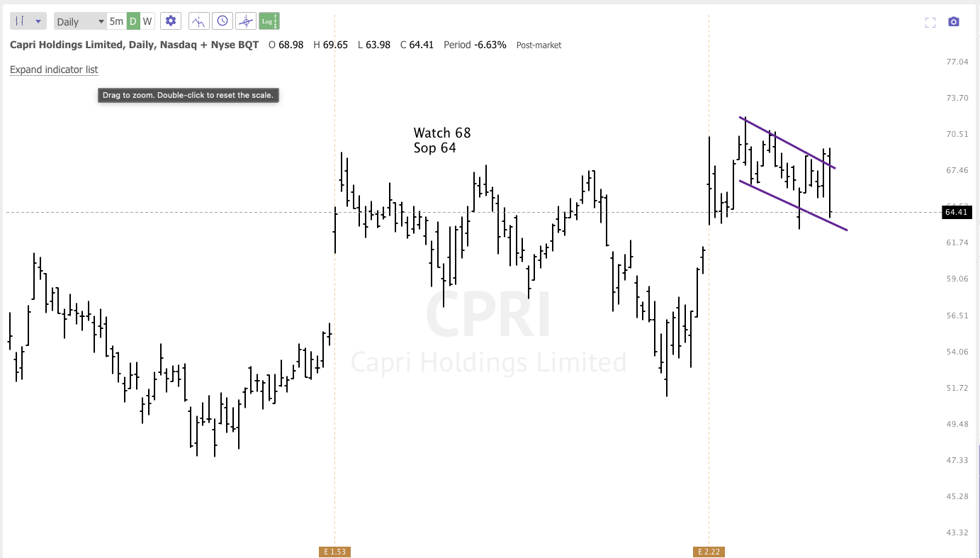Open the Daily dropdown's chevron arrow
The height and width of the screenshot is (558, 980).
[101, 21]
